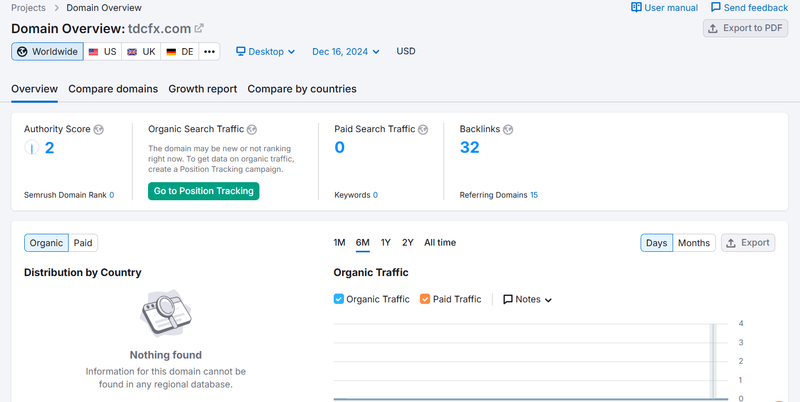Select the 2Y time range
The width and height of the screenshot is (800, 402).
coord(408,242)
